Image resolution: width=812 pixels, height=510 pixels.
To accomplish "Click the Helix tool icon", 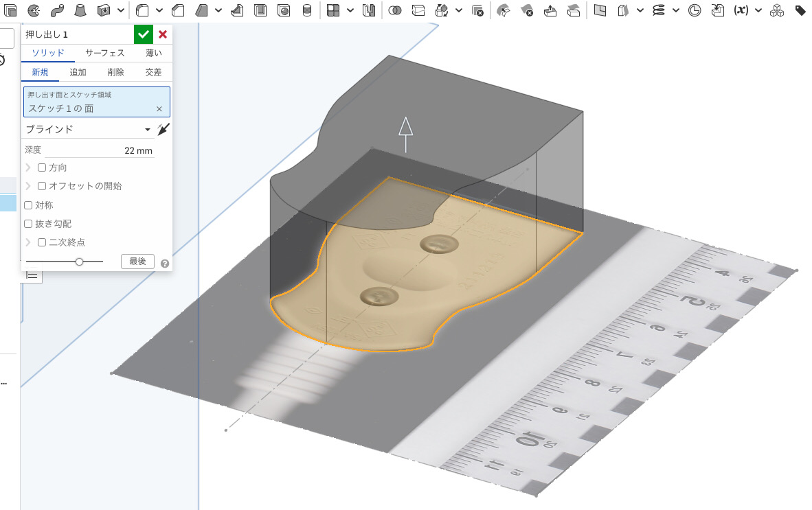I will (x=659, y=10).
